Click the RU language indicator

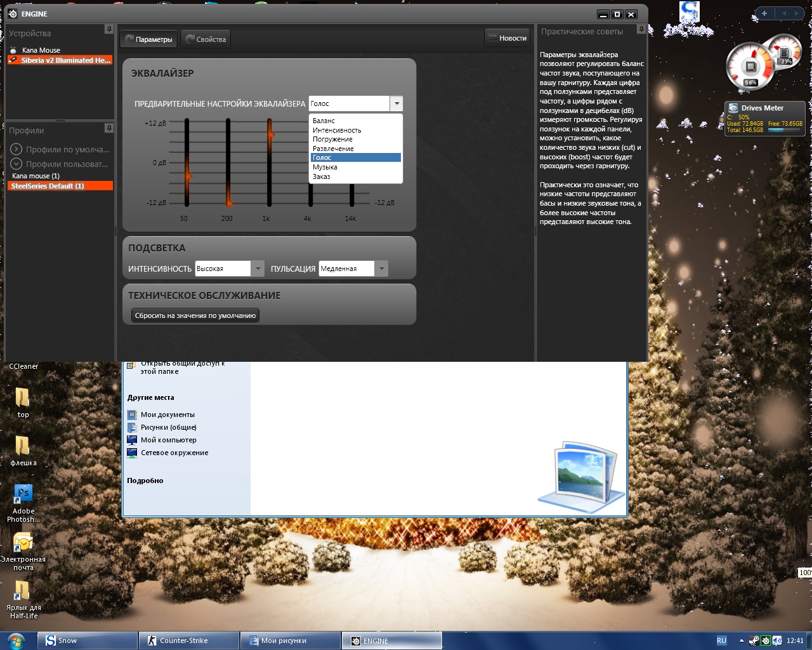tap(721, 640)
